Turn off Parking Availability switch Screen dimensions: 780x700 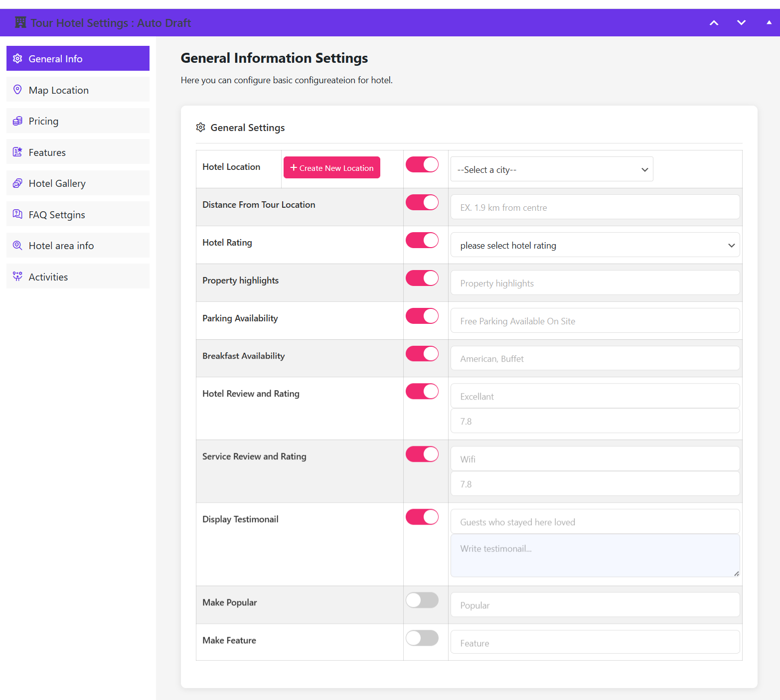coord(422,316)
